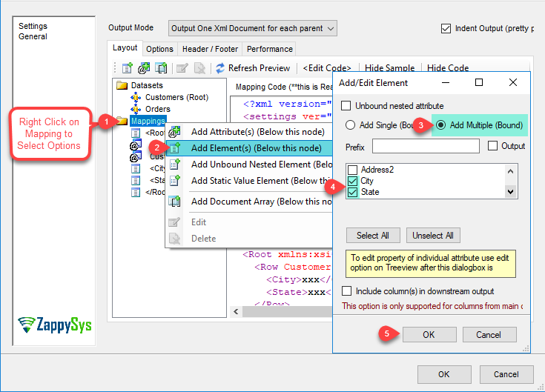Click the <City element node icon
This screenshot has width=545, height=392.
[x=136, y=168]
